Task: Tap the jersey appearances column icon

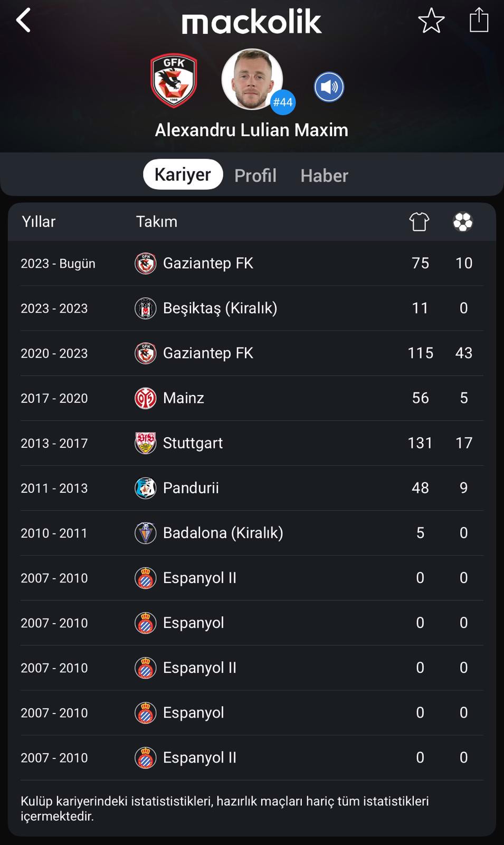Action: coord(420,222)
